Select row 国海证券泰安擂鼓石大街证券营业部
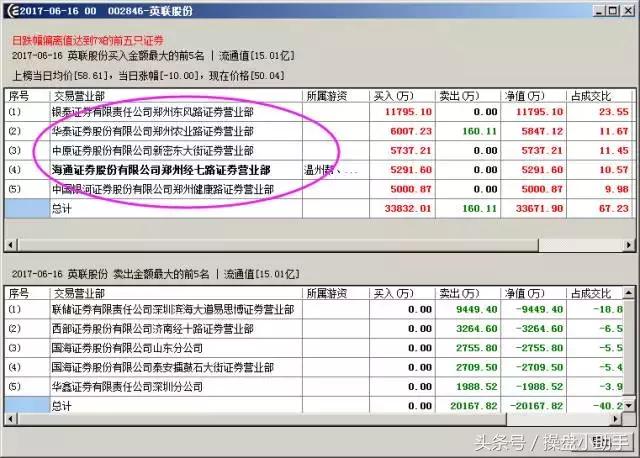 [x=314, y=367]
